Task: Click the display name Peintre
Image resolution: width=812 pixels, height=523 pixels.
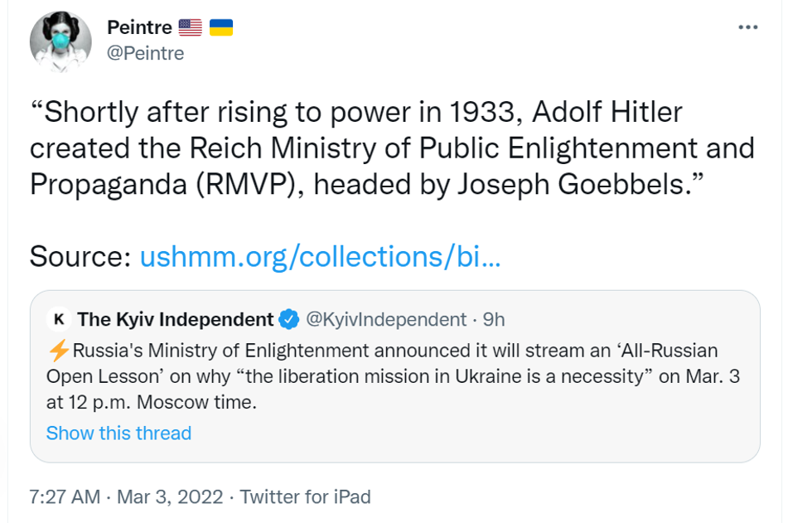Action: (x=139, y=27)
